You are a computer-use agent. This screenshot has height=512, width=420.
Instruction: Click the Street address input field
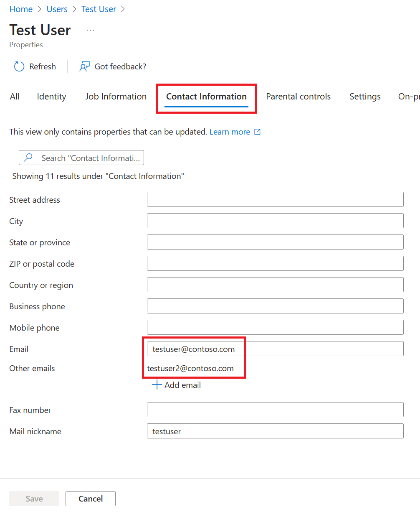click(275, 199)
